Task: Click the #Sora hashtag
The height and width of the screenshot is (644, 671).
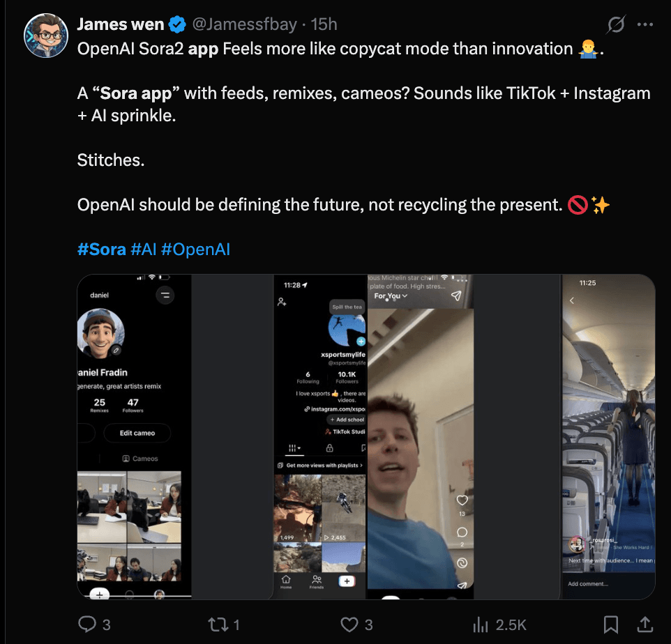Action: click(102, 249)
